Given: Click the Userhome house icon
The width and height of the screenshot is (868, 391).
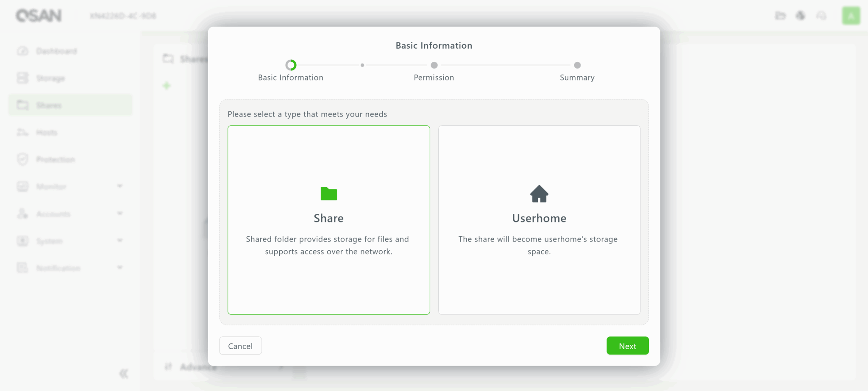Looking at the screenshot, I should coord(539,194).
